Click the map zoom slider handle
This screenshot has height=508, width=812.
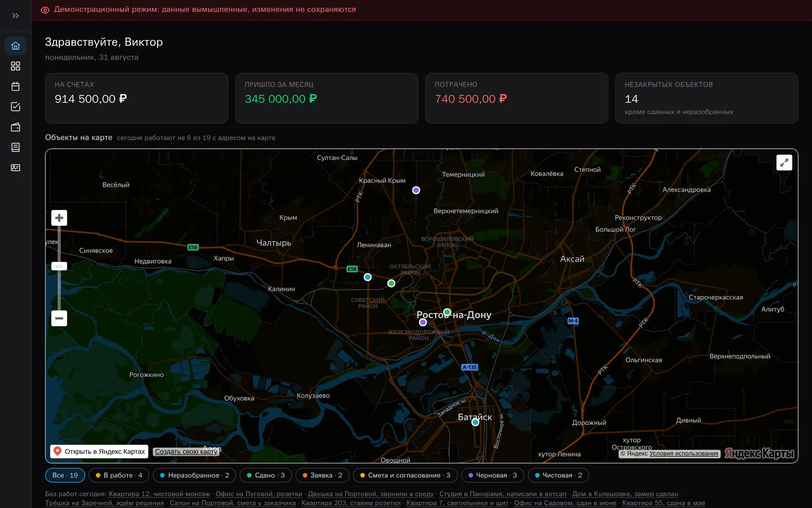click(x=59, y=266)
